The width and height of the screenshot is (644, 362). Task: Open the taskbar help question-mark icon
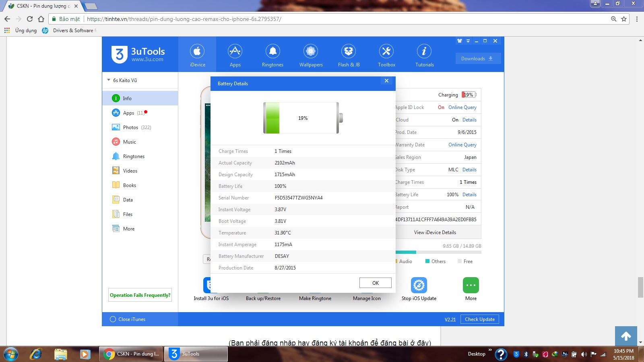[501, 354]
